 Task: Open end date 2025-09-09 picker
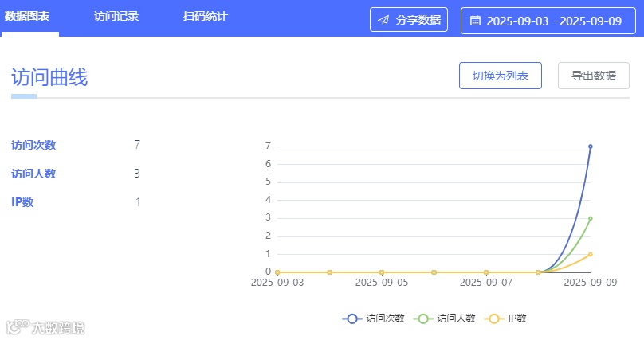591,21
